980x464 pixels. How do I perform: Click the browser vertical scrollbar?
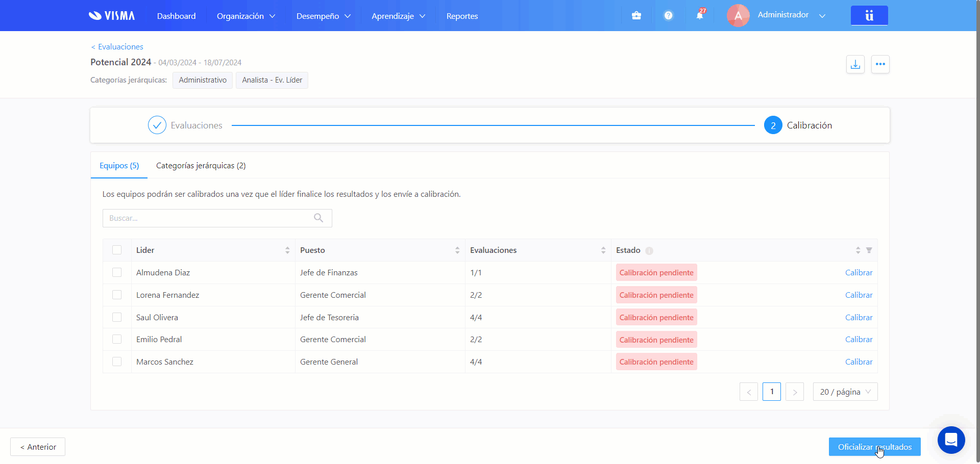click(x=977, y=232)
